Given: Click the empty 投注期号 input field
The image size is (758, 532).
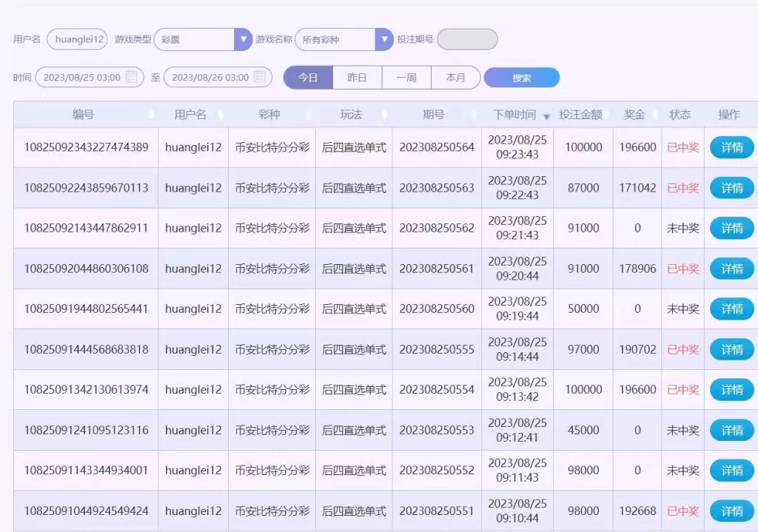Looking at the screenshot, I should [467, 39].
